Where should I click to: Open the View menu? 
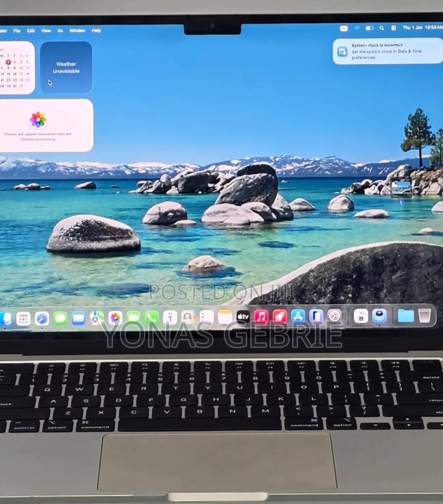click(x=46, y=30)
